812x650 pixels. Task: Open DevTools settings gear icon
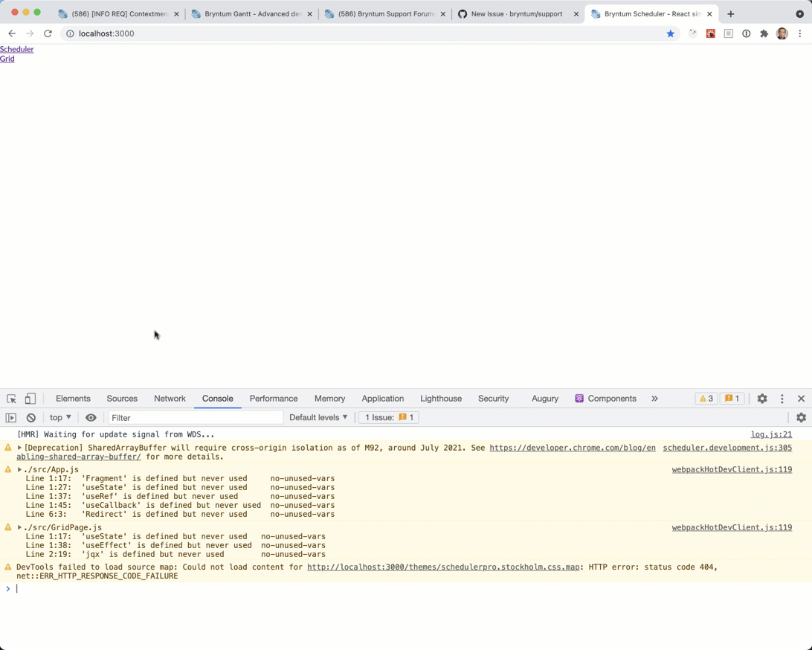[761, 399]
